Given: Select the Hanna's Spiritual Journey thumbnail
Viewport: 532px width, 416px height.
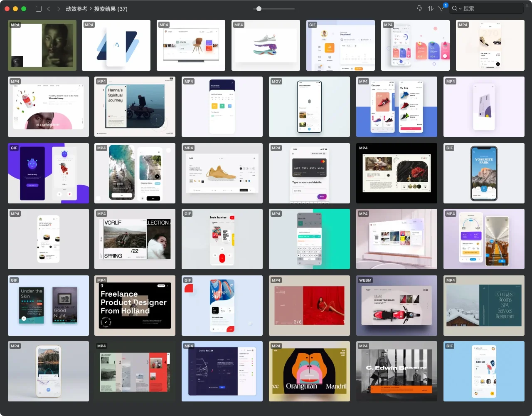Looking at the screenshot, I should [x=135, y=106].
